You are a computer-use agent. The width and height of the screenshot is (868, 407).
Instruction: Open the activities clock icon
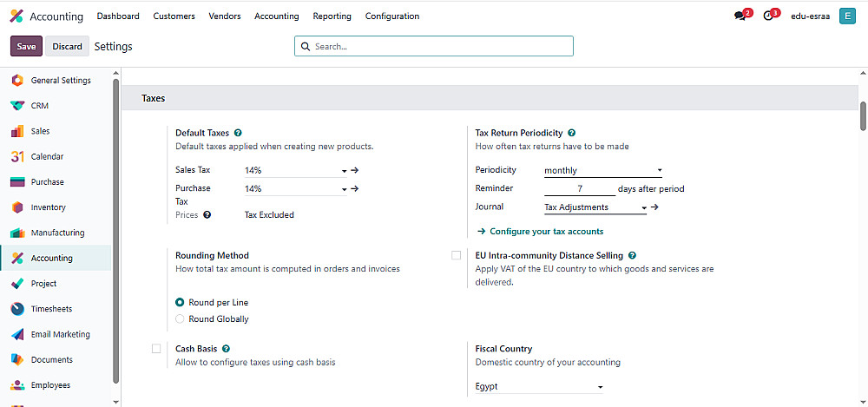[767, 16]
